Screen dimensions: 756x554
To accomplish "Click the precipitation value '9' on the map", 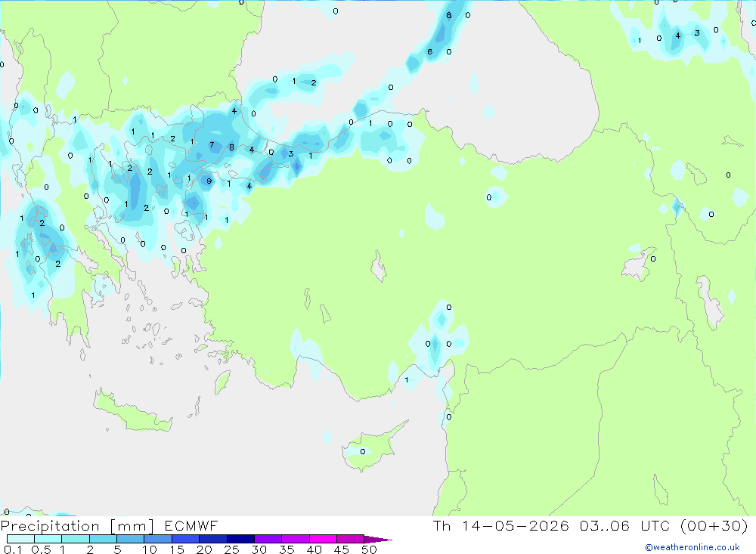I will click(x=209, y=181).
